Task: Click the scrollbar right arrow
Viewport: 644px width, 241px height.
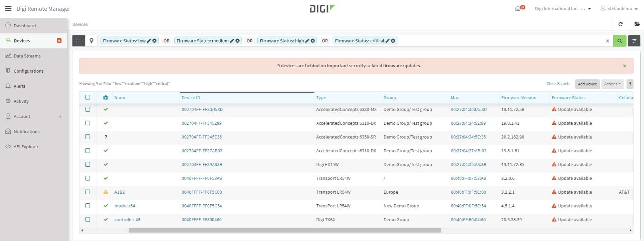Action: pyautogui.click(x=630, y=230)
